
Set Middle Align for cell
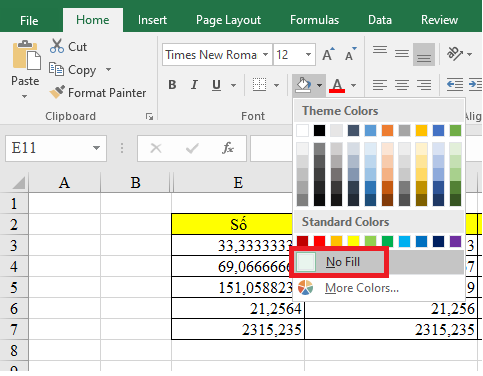tap(402, 54)
